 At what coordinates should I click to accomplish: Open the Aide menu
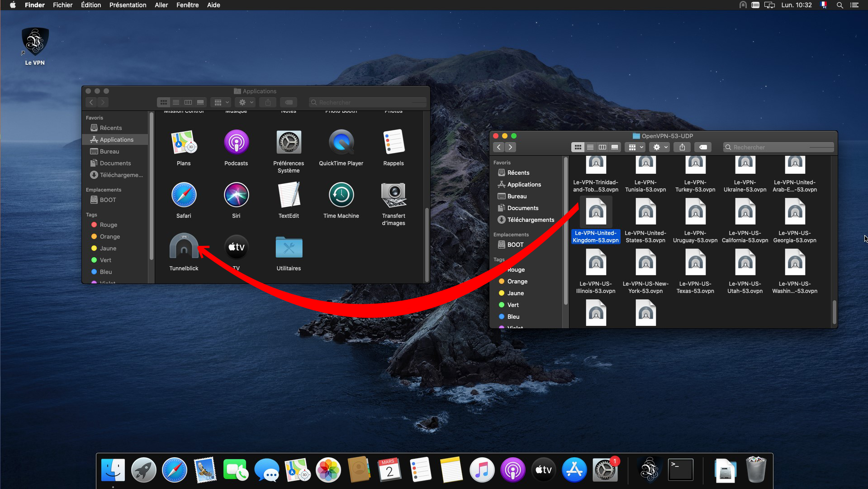coord(213,5)
